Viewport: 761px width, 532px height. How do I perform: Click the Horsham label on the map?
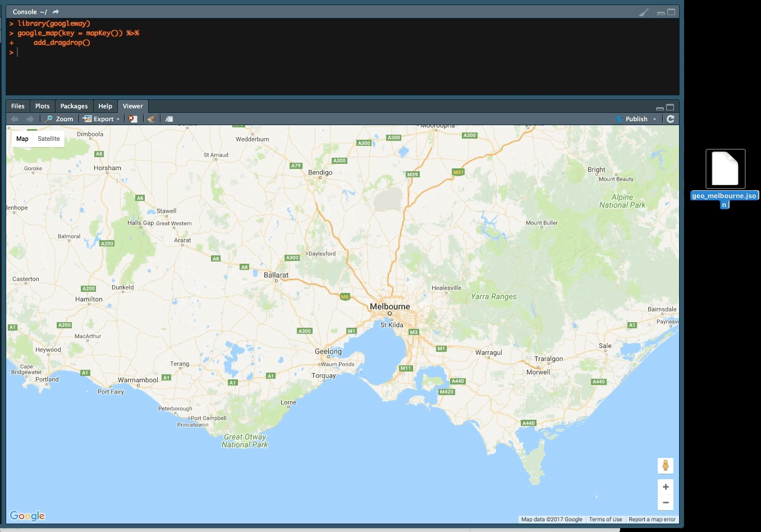[107, 168]
